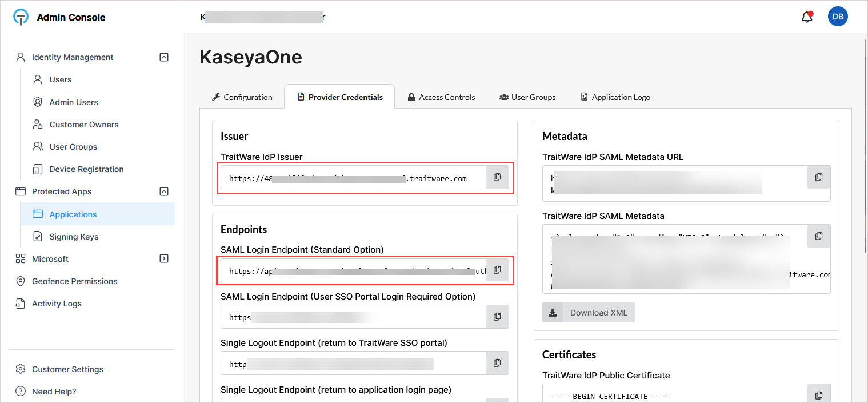Copy the TraitWare IdP SAML Metadata URL

tap(818, 178)
